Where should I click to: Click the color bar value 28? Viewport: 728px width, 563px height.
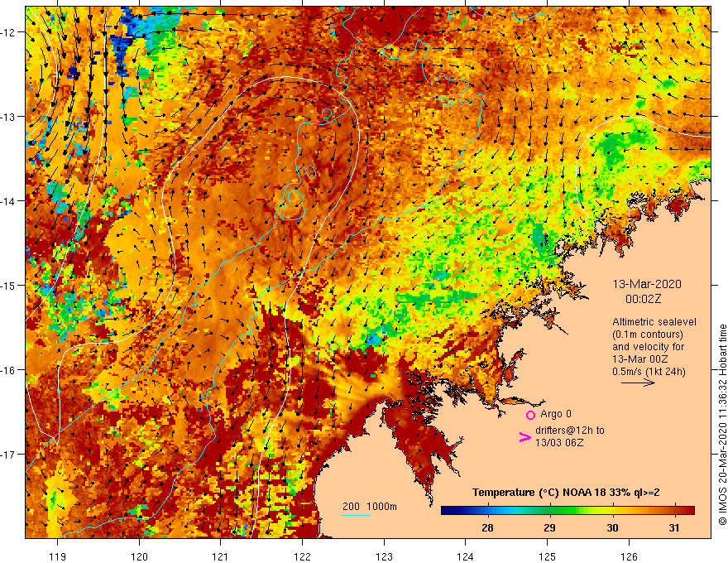pos(487,527)
